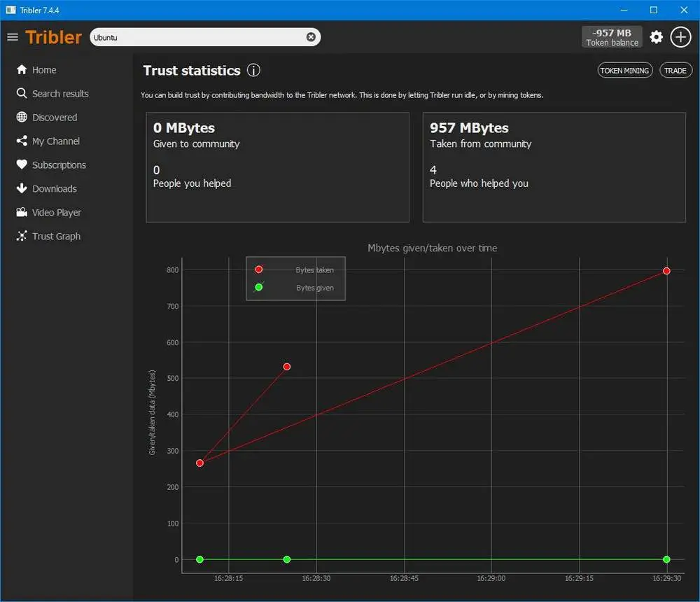Open the trust statistics info icon

pos(253,70)
